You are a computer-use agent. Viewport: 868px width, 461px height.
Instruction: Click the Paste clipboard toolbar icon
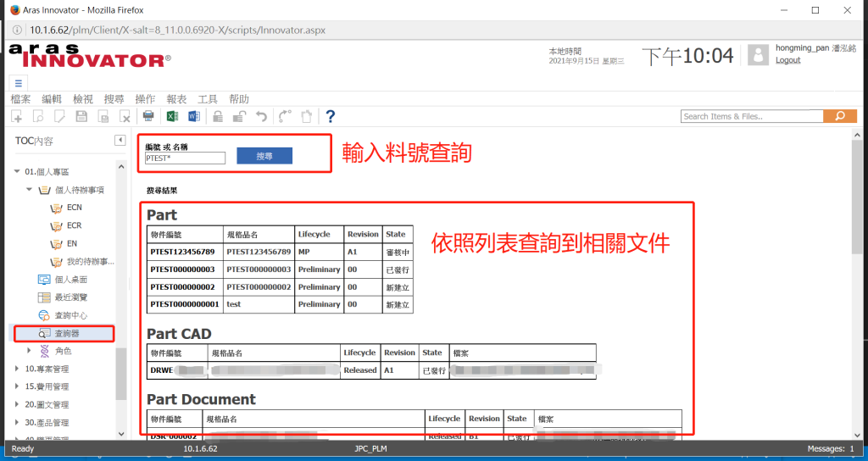point(306,116)
